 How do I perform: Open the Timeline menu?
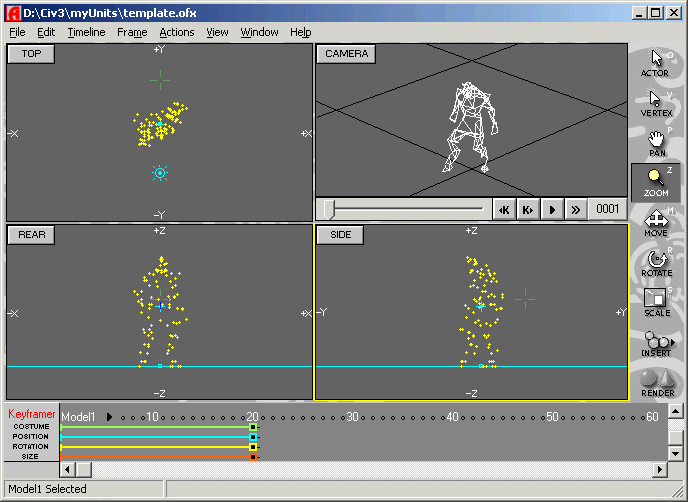(x=86, y=32)
